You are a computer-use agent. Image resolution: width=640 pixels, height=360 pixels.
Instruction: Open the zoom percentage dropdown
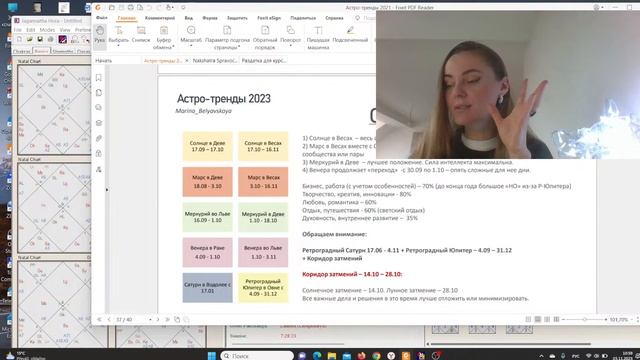(x=631, y=320)
